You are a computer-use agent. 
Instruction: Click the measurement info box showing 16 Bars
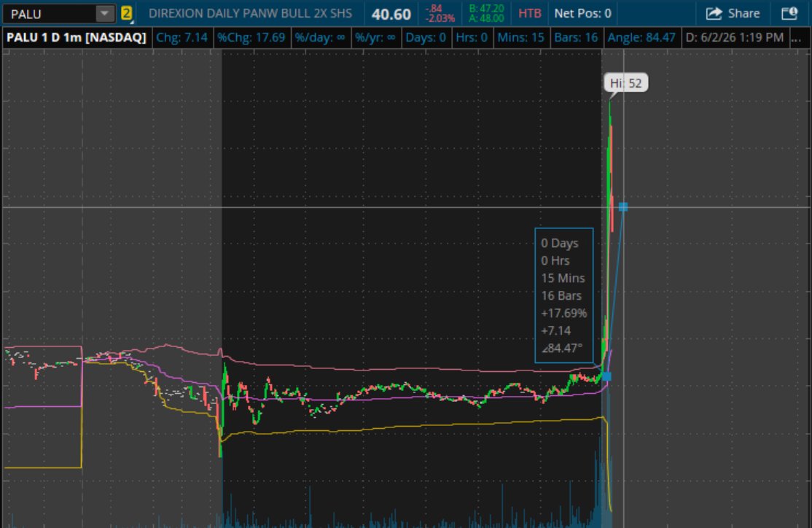click(x=564, y=295)
